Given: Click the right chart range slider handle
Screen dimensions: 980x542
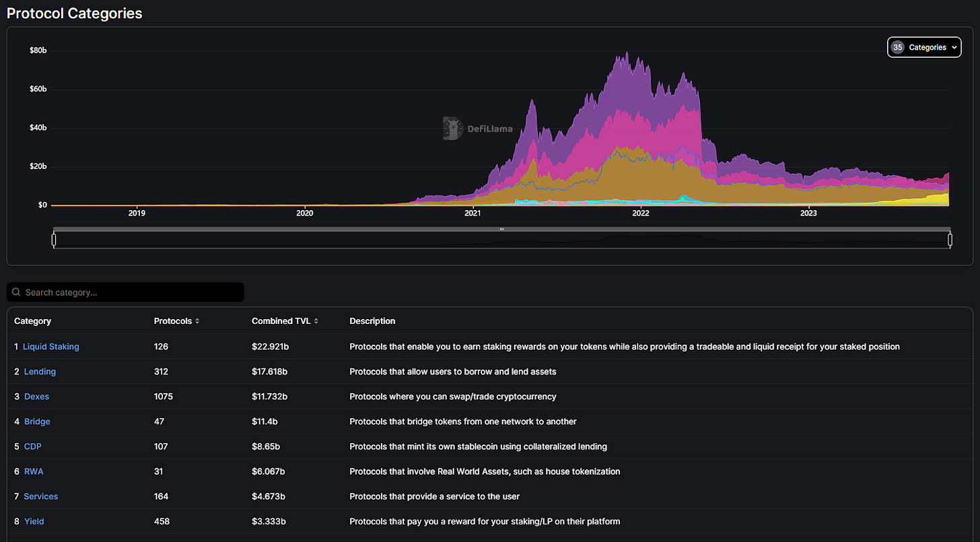Looking at the screenshot, I should [x=950, y=240].
